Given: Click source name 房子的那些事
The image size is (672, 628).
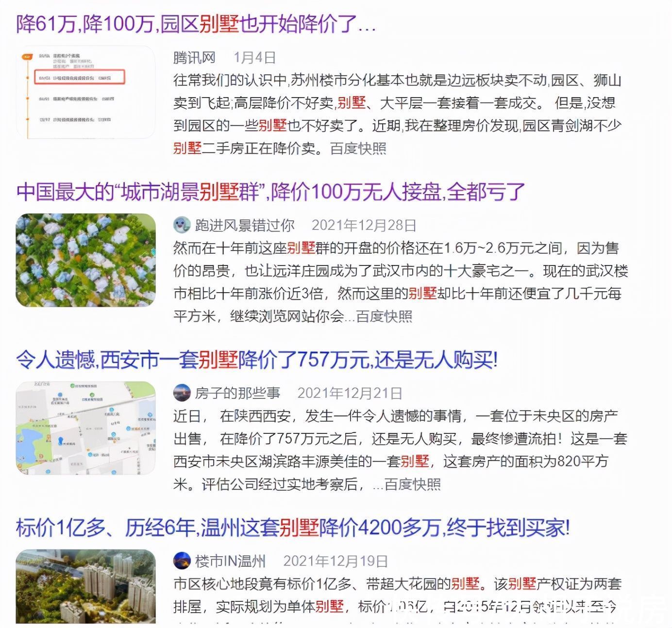Looking at the screenshot, I should 237,393.
